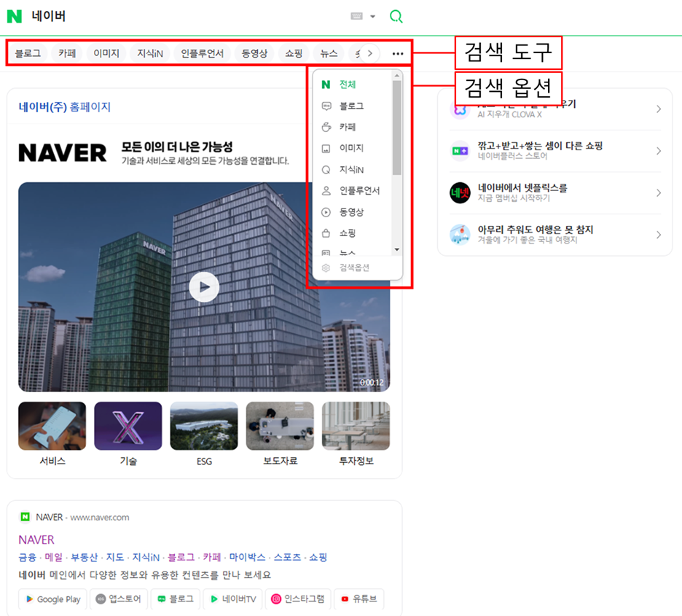682x616 pixels.
Task: Select the 지식iN tab in search tools
Action: [x=149, y=53]
